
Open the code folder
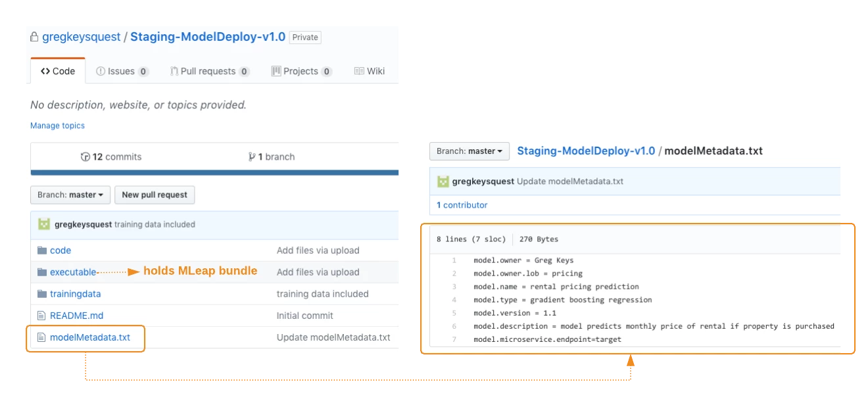(60, 251)
